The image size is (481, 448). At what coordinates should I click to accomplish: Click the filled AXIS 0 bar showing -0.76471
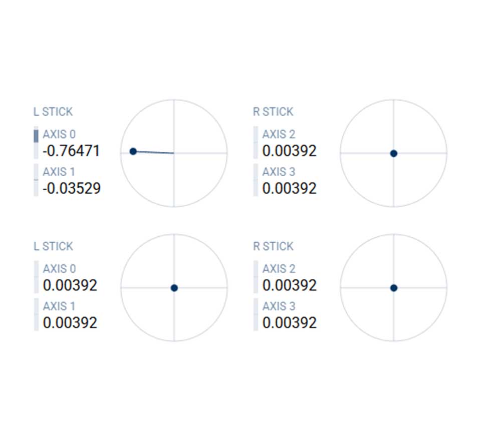(36, 136)
